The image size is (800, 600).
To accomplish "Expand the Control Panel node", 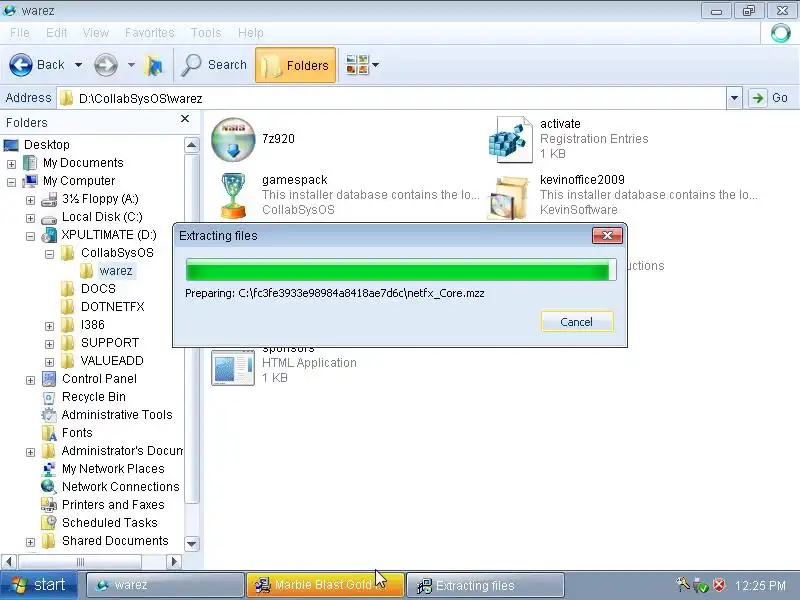I will 31,380.
